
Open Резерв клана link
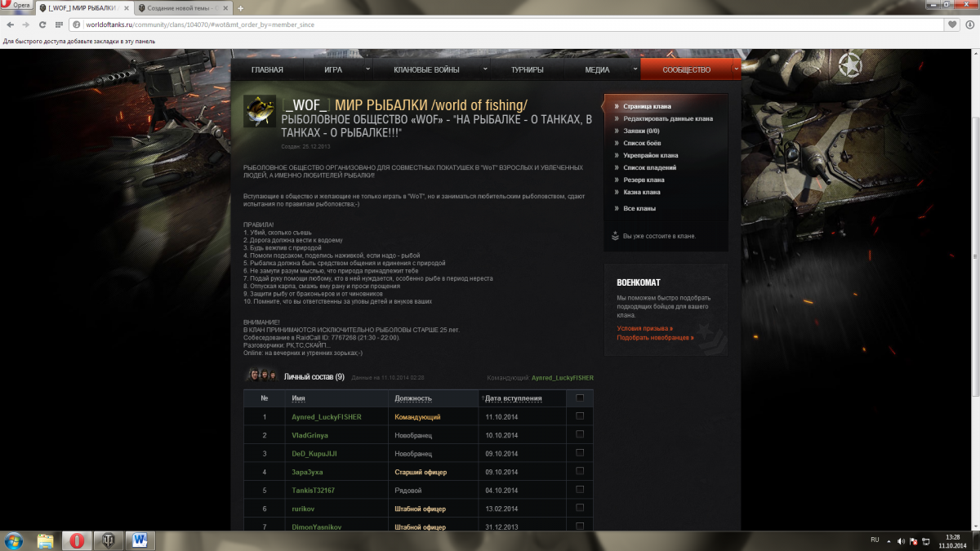[644, 180]
